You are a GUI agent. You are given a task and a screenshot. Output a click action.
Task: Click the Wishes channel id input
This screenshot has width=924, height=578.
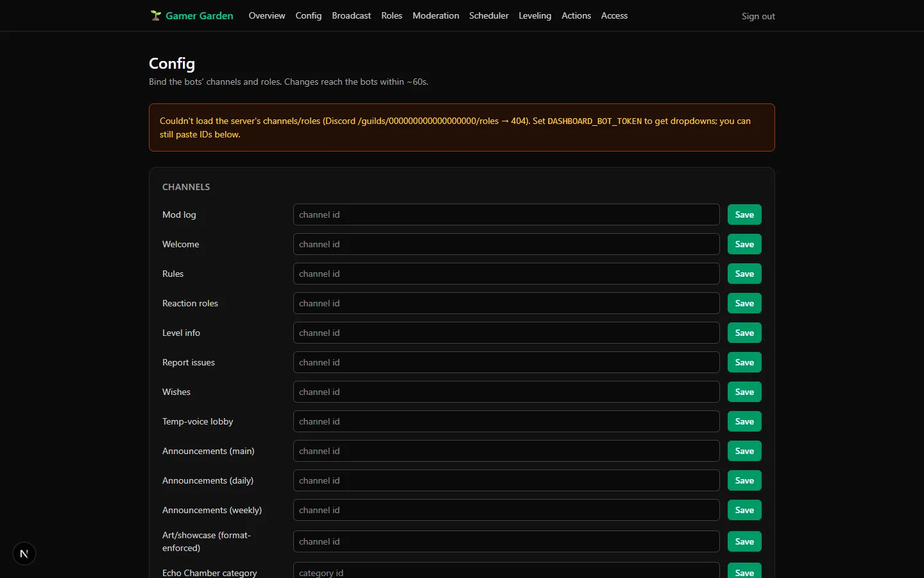coord(506,392)
